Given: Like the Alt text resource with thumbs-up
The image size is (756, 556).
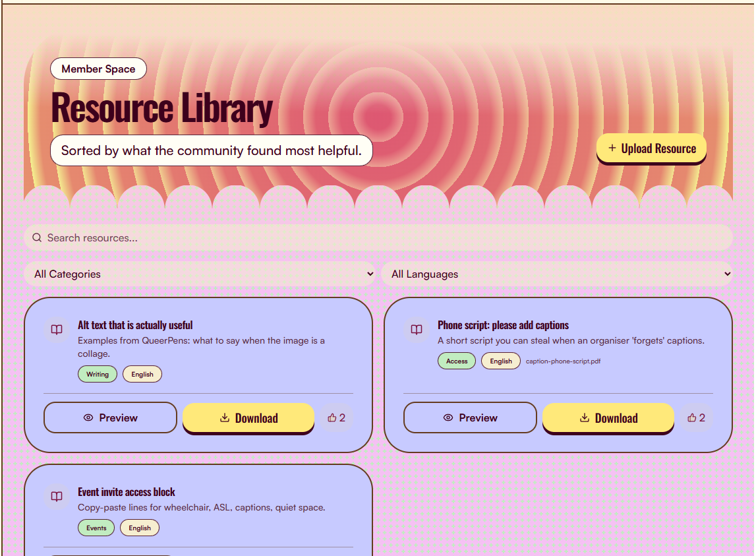Looking at the screenshot, I should point(337,418).
